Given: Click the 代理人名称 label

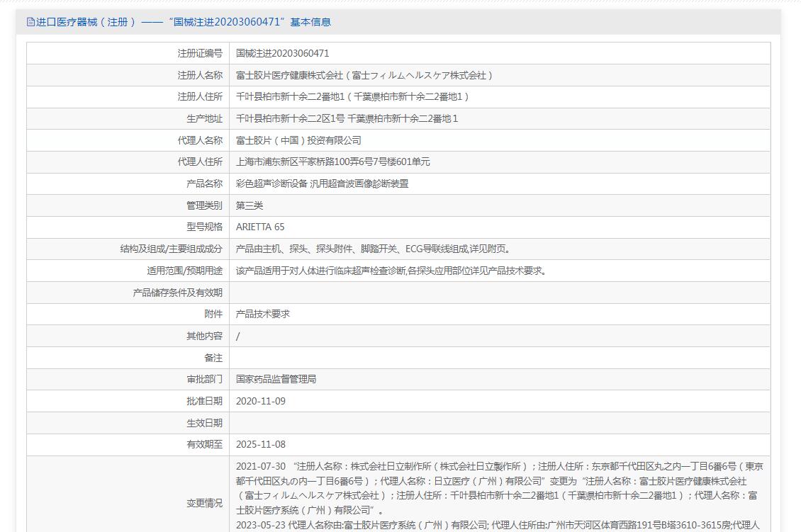Looking at the screenshot, I should 200,140.
